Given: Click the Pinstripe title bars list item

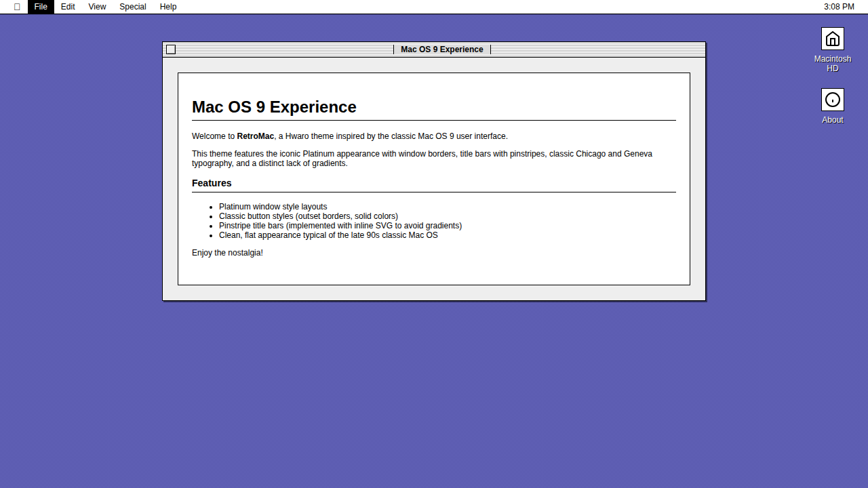Looking at the screenshot, I should tap(340, 226).
